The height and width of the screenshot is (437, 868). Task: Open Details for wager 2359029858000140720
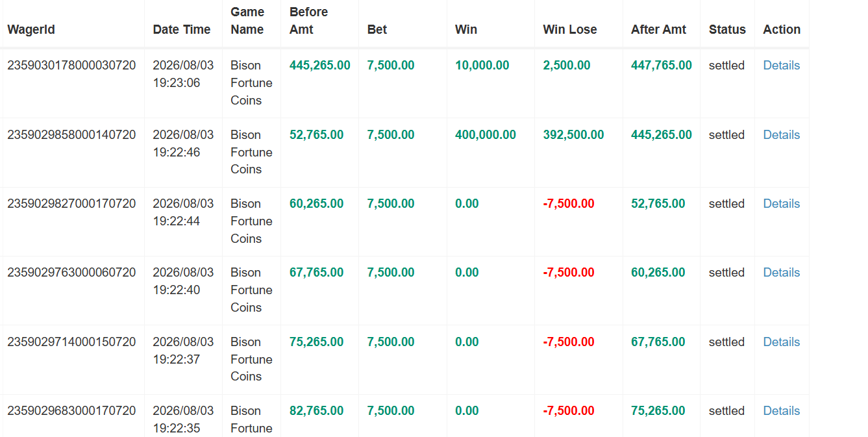(x=781, y=135)
